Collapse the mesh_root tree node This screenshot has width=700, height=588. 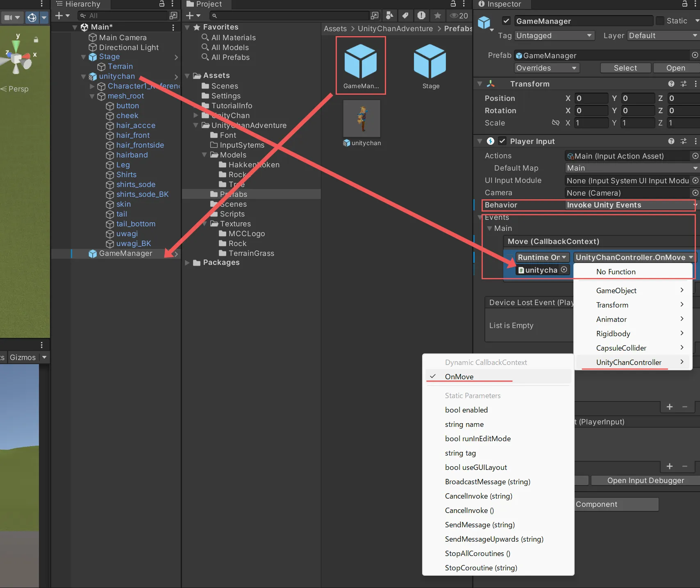click(x=92, y=96)
